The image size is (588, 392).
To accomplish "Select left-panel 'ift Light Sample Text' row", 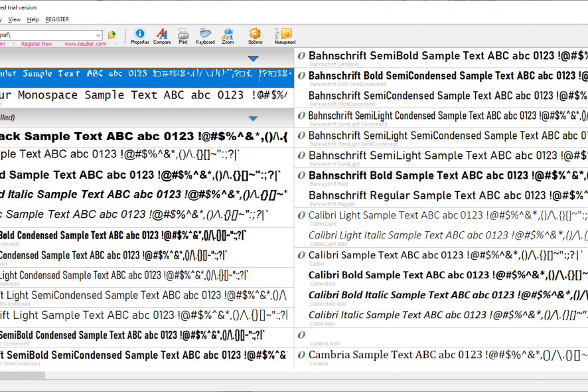I will click(147, 317).
